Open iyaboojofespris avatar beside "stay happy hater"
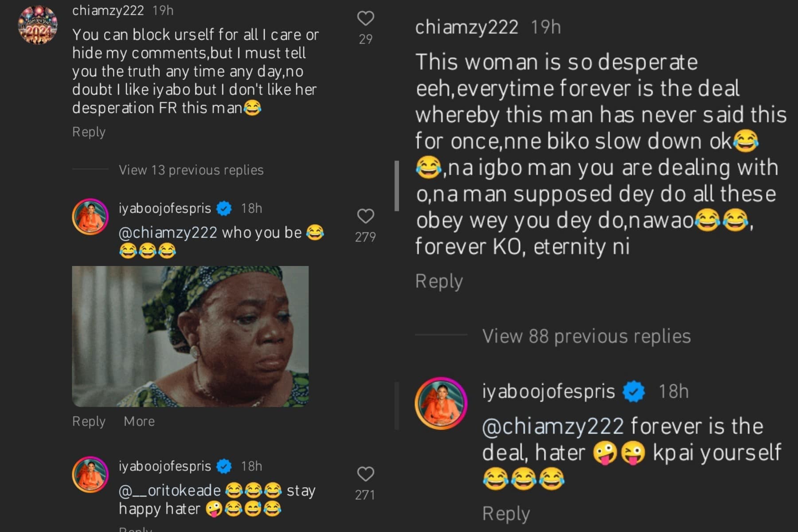Screen dimensions: 798x532 (x=90, y=474)
